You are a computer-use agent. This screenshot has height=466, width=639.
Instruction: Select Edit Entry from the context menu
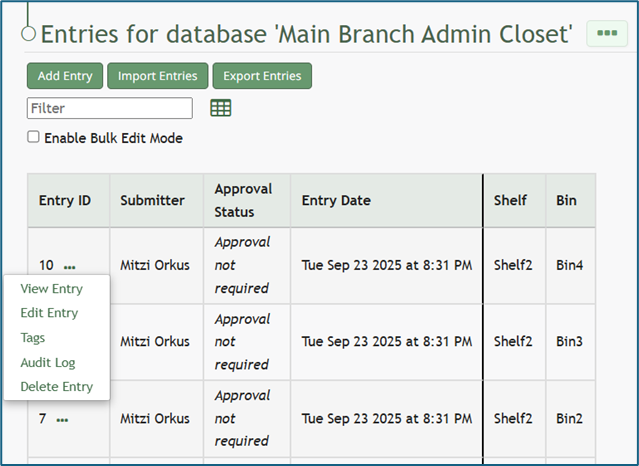pyautogui.click(x=49, y=313)
